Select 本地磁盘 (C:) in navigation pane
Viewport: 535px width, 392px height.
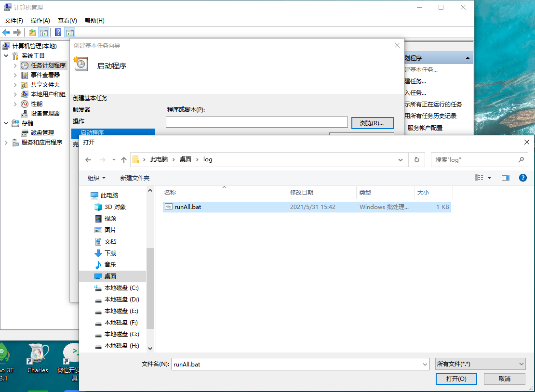tap(121, 288)
